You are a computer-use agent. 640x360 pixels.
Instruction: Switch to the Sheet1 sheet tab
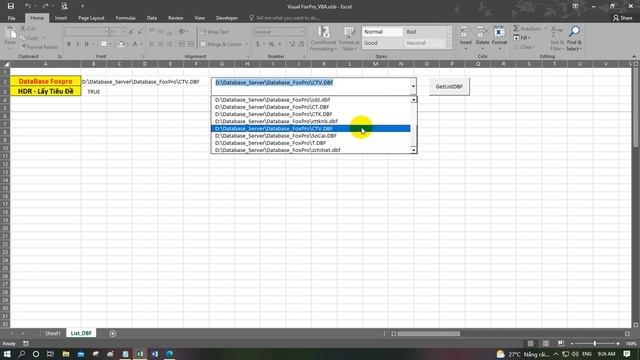(x=53, y=333)
